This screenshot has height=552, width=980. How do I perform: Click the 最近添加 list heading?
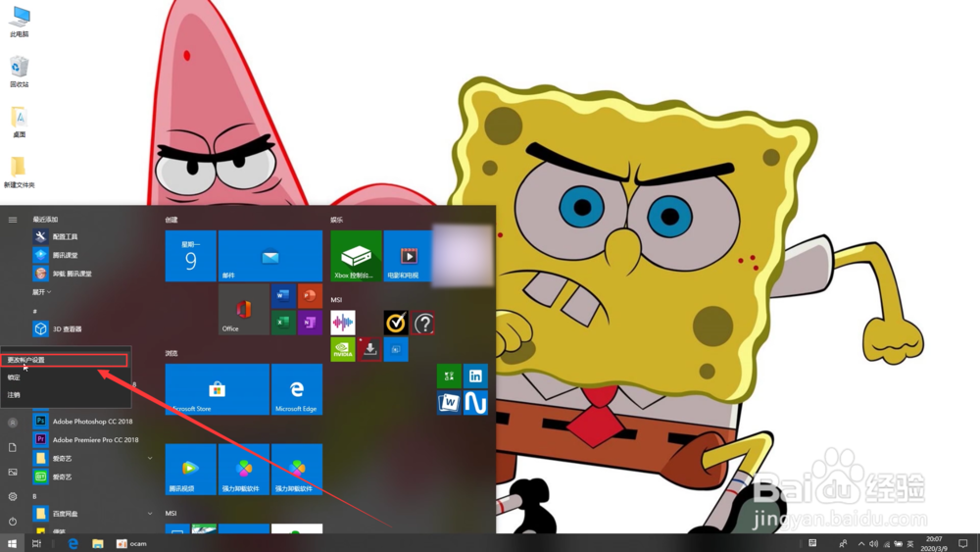[x=45, y=220]
